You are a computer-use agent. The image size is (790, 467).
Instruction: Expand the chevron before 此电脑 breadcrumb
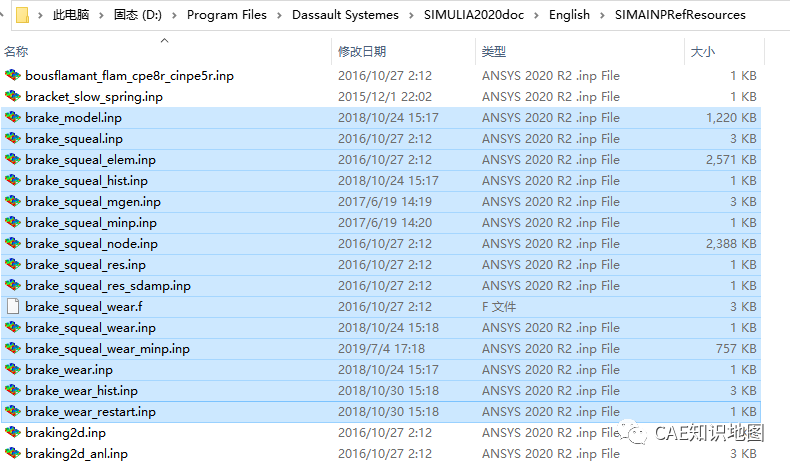coord(40,16)
